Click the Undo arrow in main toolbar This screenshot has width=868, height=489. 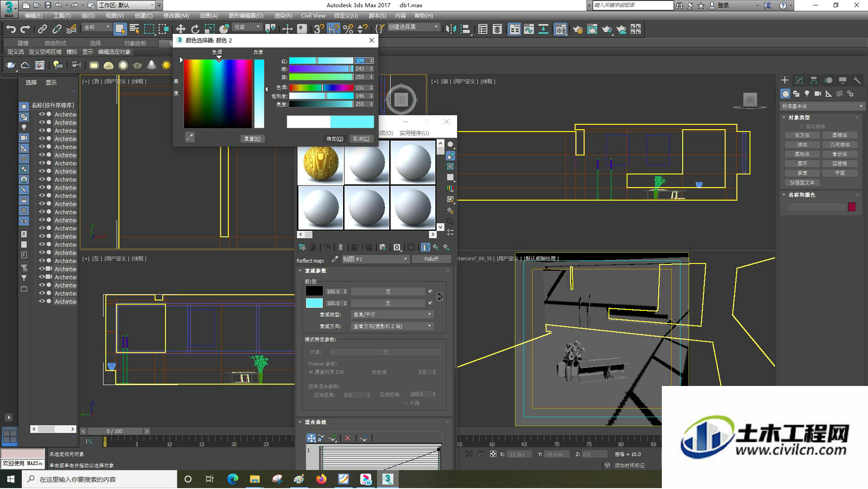(x=11, y=29)
